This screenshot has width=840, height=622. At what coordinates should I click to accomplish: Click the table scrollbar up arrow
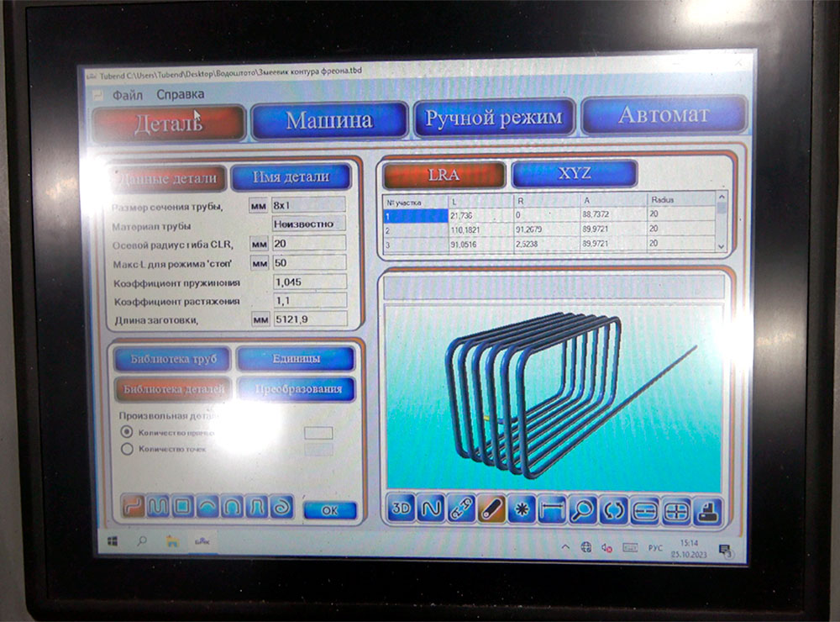(x=721, y=197)
